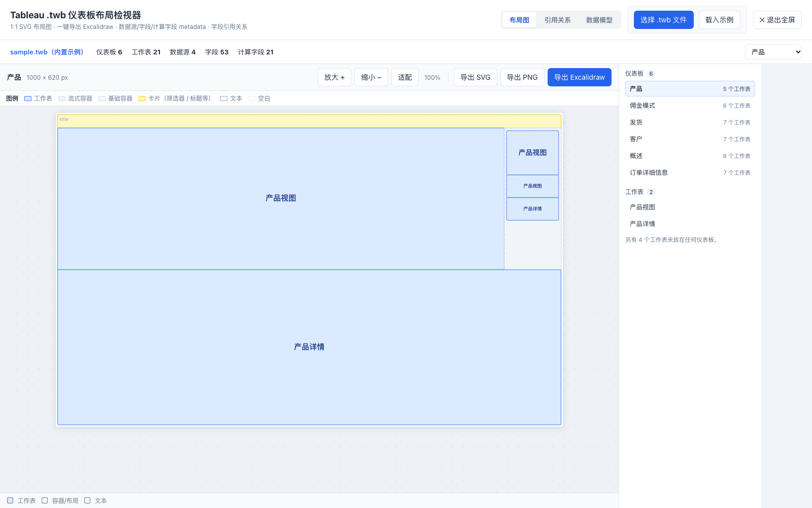Export layout as SVG
Screen dimensions: 812x508
[475, 77]
